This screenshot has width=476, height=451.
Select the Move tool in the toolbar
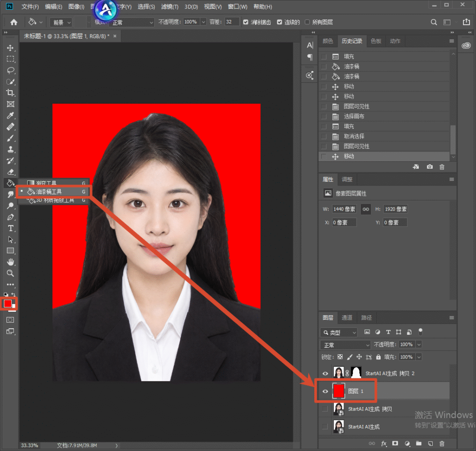click(10, 48)
